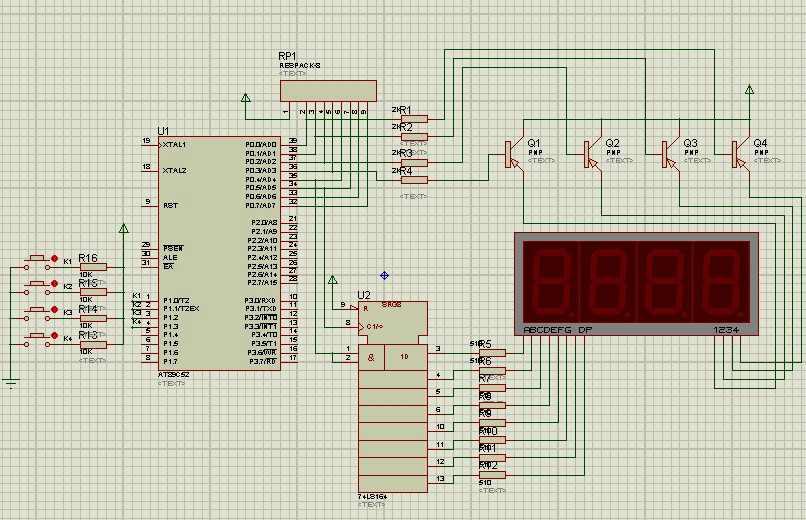Select PNP transistor Q2
The width and height of the screenshot is (806, 520).
(x=588, y=153)
